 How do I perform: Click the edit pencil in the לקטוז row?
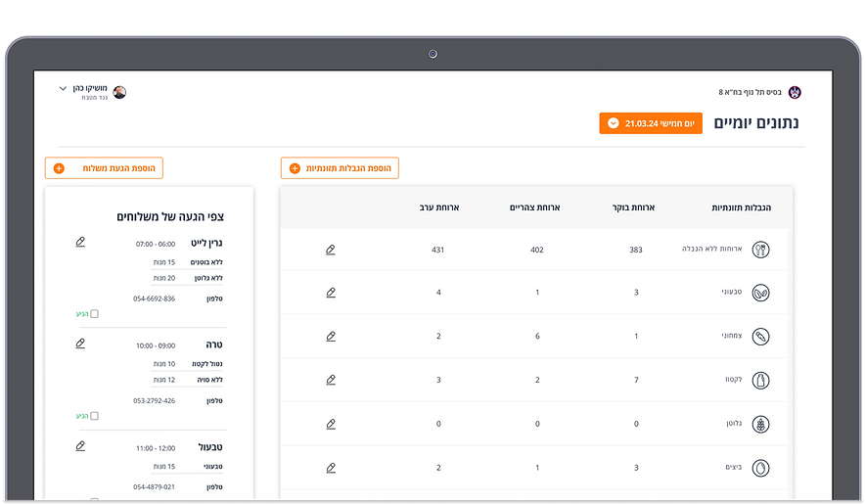tap(331, 380)
